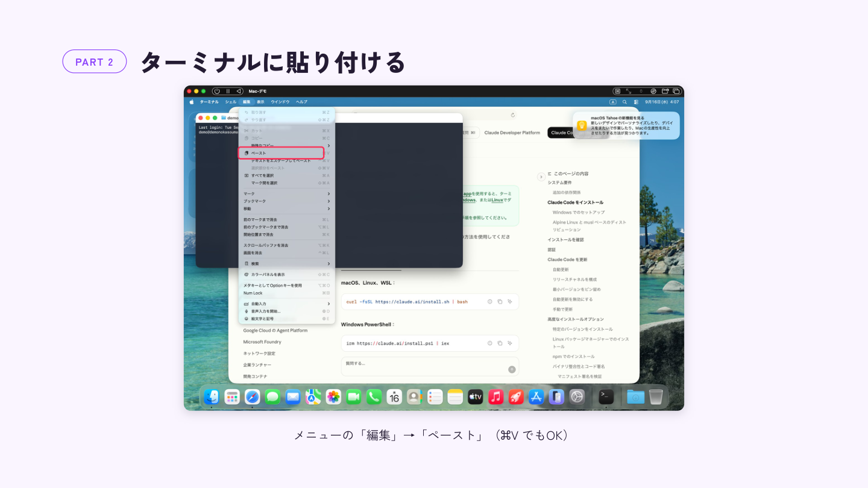Open Control Center in the menu bar
The width and height of the screenshot is (868, 488).
coord(635,102)
